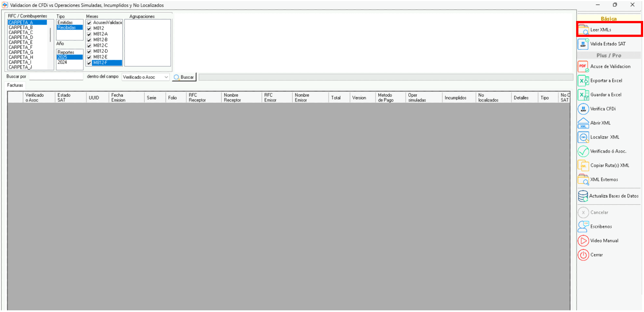Click the Abrir XML icon

[x=583, y=123]
